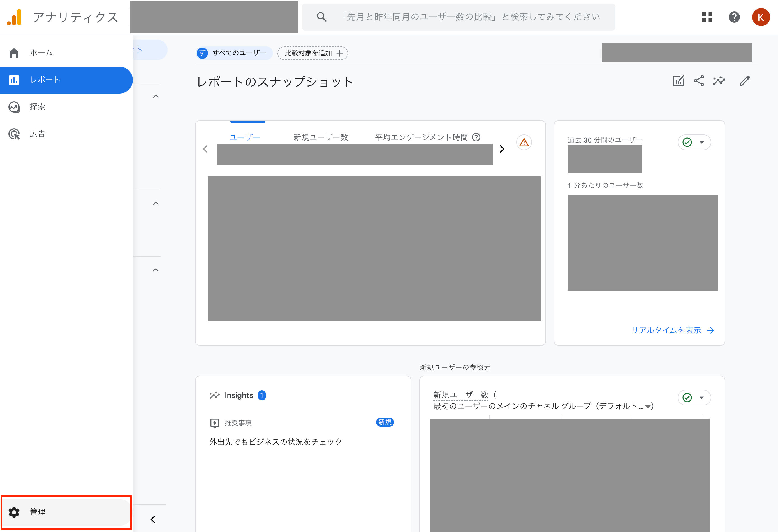778x532 pixels.
Task: Click the orange warning triangle icon
Action: (x=524, y=143)
